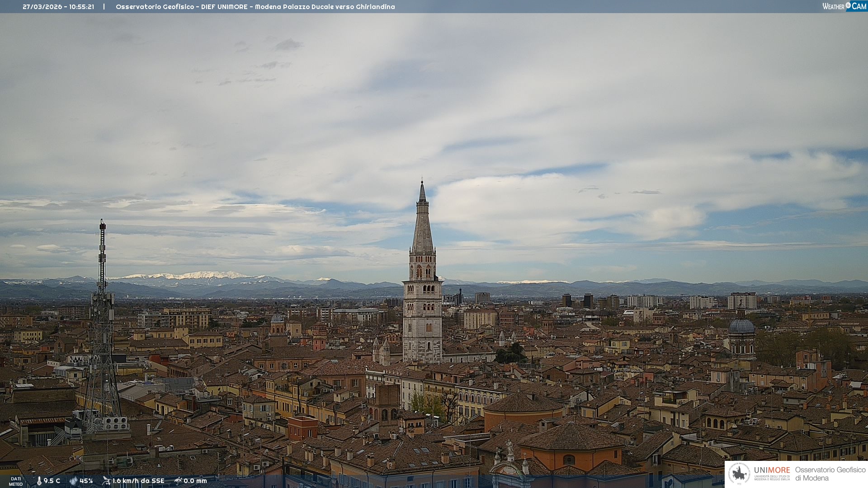Click the rain umbrella precipitation icon
The height and width of the screenshot is (488, 868).
point(178,481)
